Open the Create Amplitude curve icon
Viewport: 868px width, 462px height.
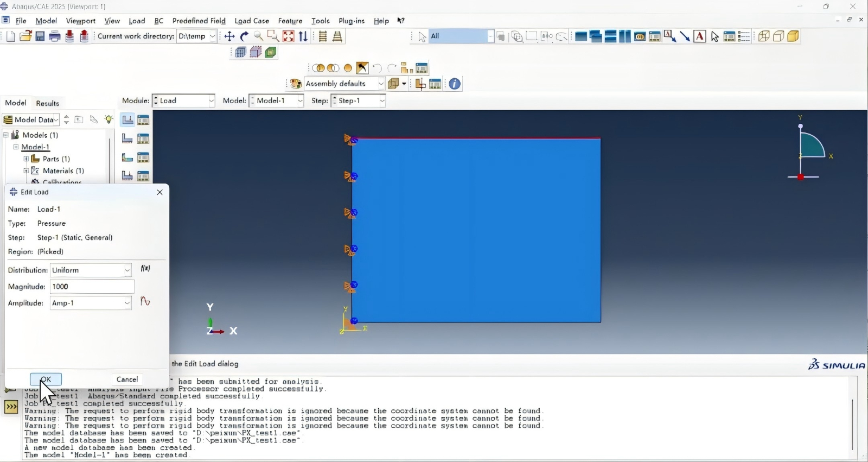pyautogui.click(x=145, y=301)
